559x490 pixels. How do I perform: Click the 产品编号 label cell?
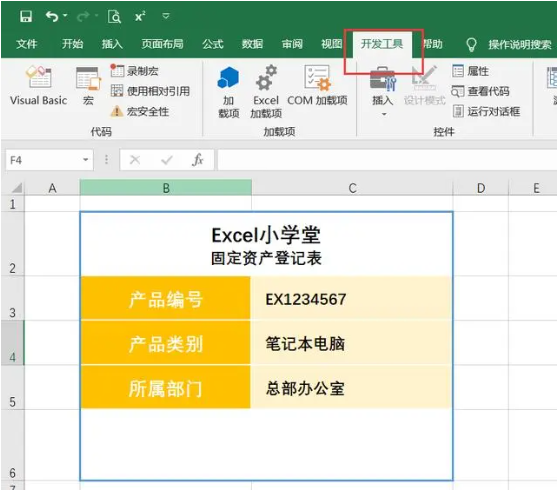click(x=166, y=298)
